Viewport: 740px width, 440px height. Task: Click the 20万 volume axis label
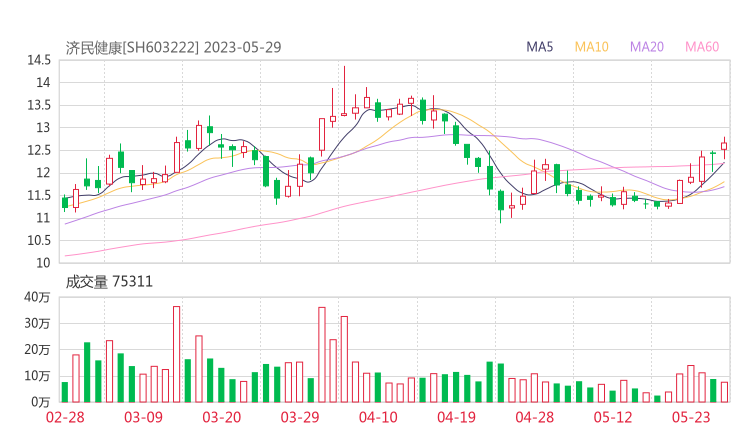pyautogui.click(x=37, y=350)
